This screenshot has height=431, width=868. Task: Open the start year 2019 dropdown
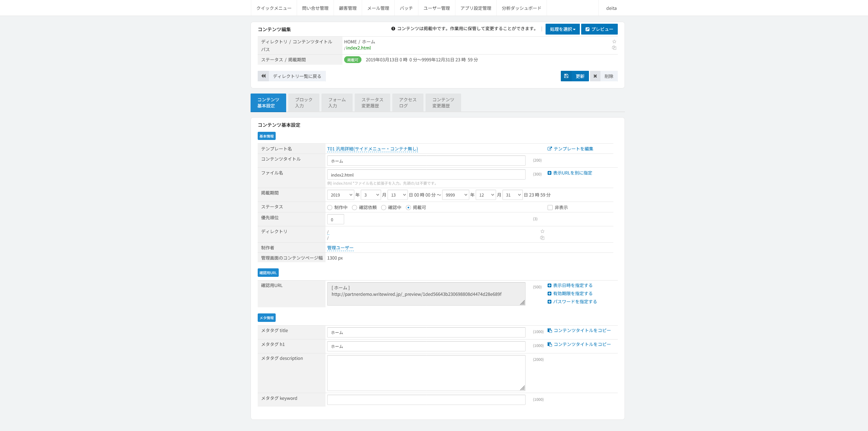pos(340,195)
